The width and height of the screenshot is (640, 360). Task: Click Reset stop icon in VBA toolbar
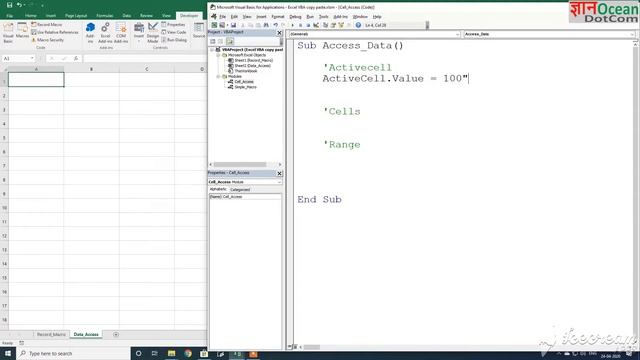(x=308, y=25)
